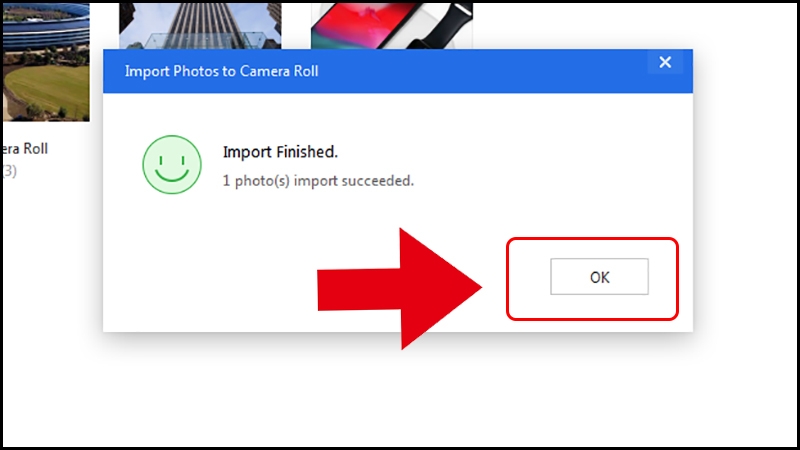The width and height of the screenshot is (800, 450).
Task: Click the large red arrow graphic
Action: point(399,289)
